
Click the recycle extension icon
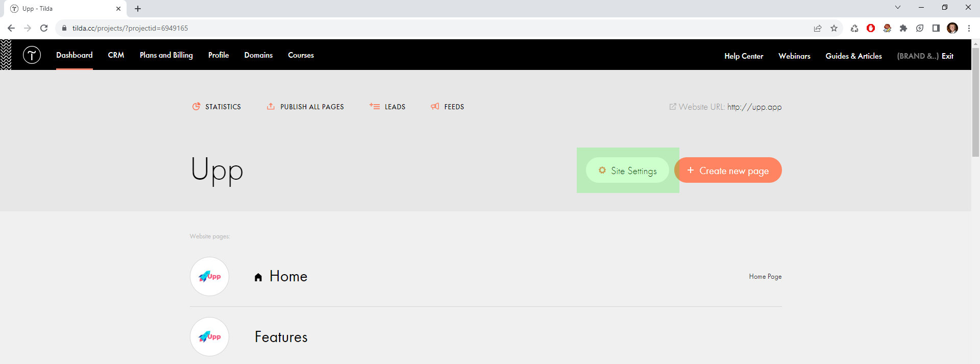854,28
